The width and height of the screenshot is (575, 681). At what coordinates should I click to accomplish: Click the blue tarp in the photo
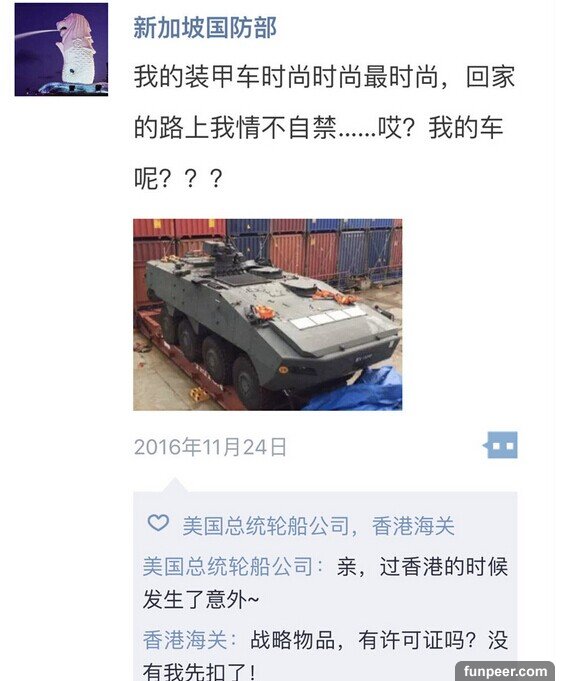coord(360,390)
